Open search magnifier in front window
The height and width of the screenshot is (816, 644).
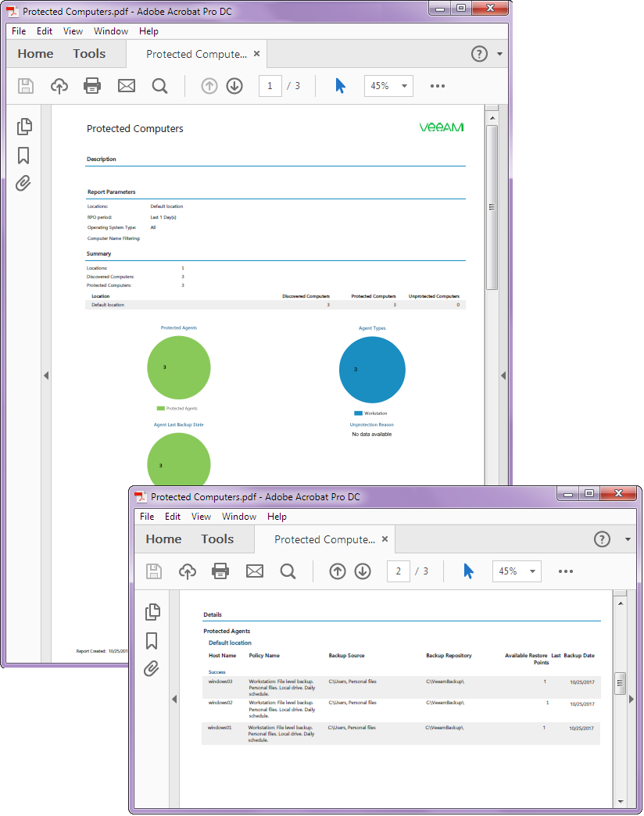(288, 571)
